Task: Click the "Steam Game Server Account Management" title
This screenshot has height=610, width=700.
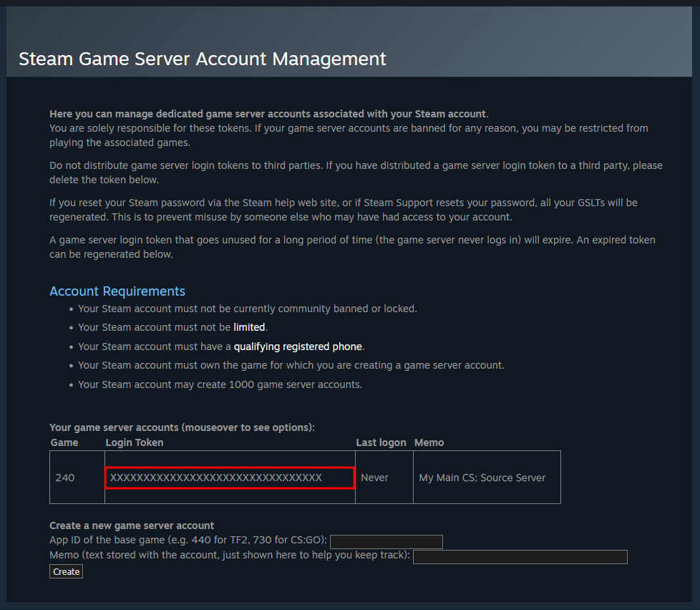Action: (x=202, y=59)
